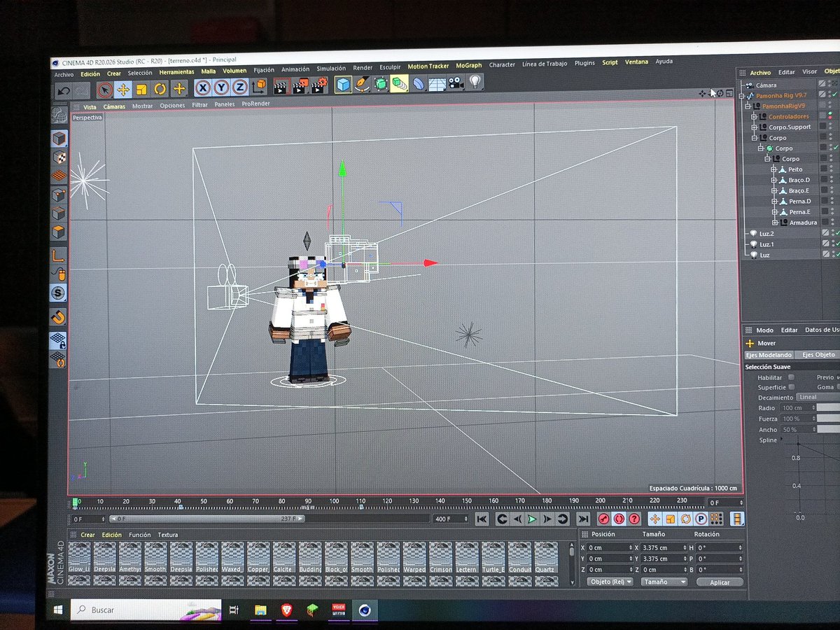The width and height of the screenshot is (840, 630).
Task: Collapse the Pamonha Rig V9.7 tree node
Action: point(743,95)
